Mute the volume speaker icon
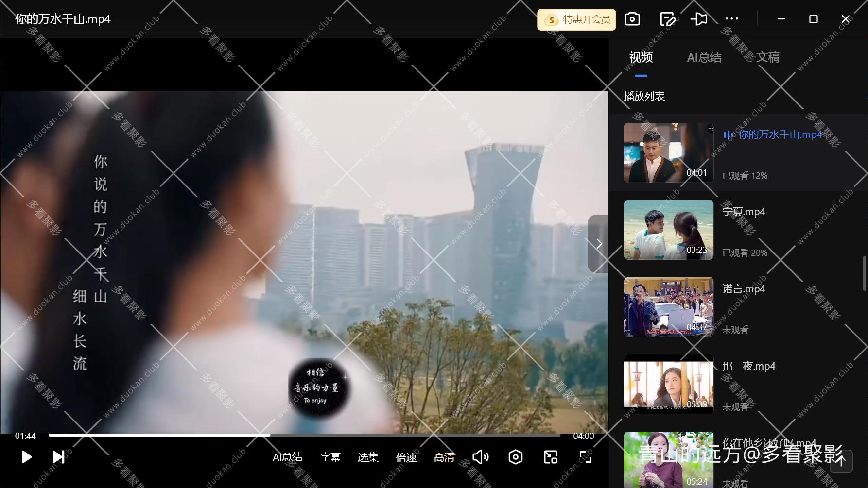 pos(480,457)
